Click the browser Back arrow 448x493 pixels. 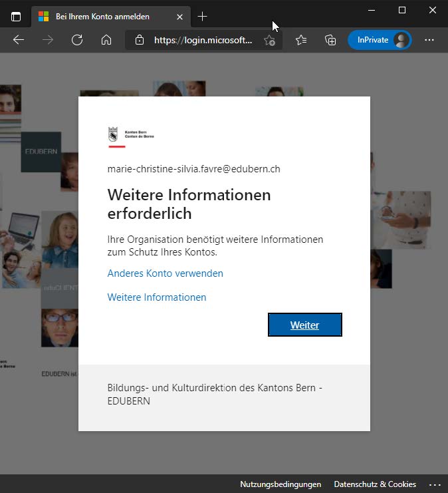tap(19, 40)
